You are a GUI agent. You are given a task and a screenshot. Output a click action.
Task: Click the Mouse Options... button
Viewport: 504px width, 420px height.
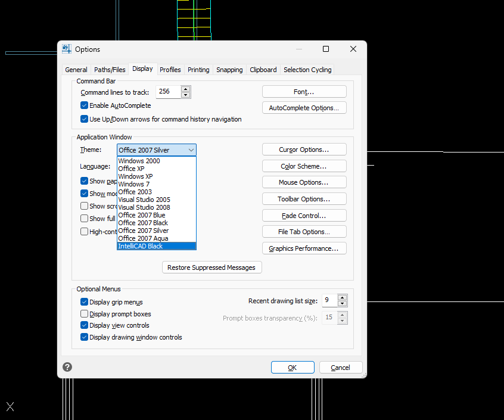pos(304,182)
